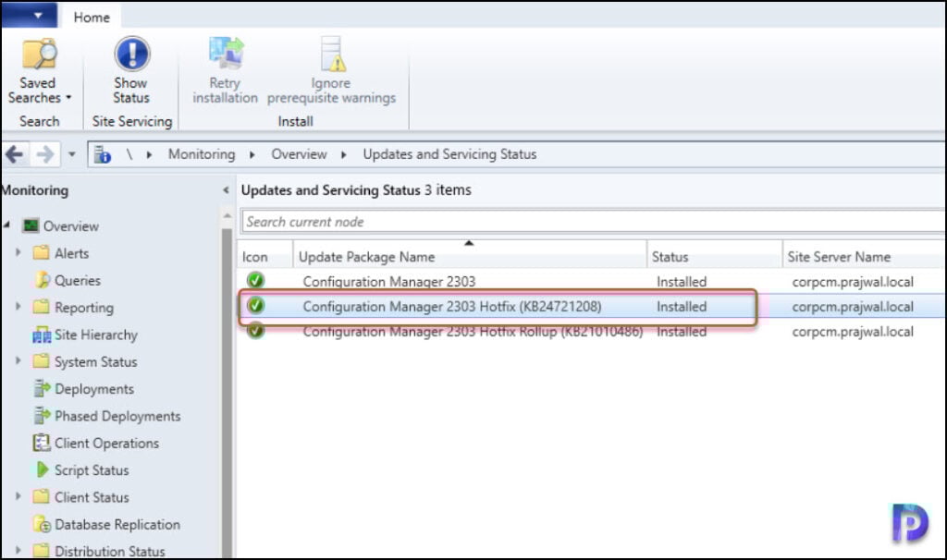This screenshot has height=560, width=947.
Task: Click site server name in KB24721208 row
Action: coord(852,307)
